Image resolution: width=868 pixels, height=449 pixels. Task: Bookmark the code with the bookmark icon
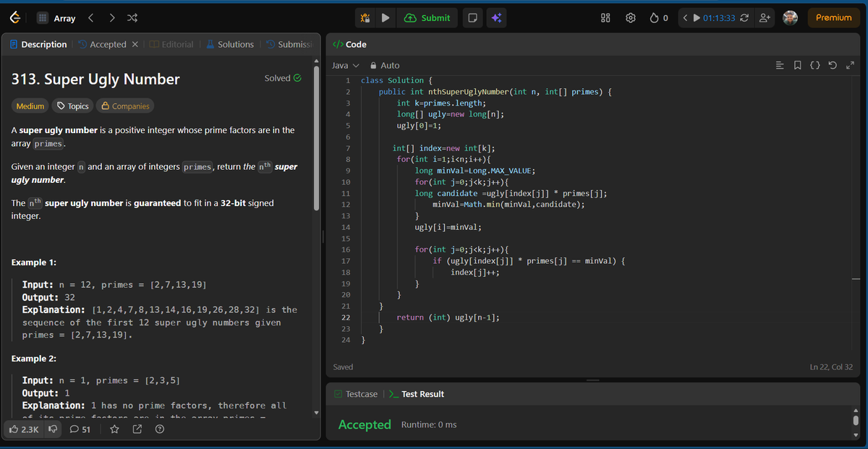(x=797, y=66)
